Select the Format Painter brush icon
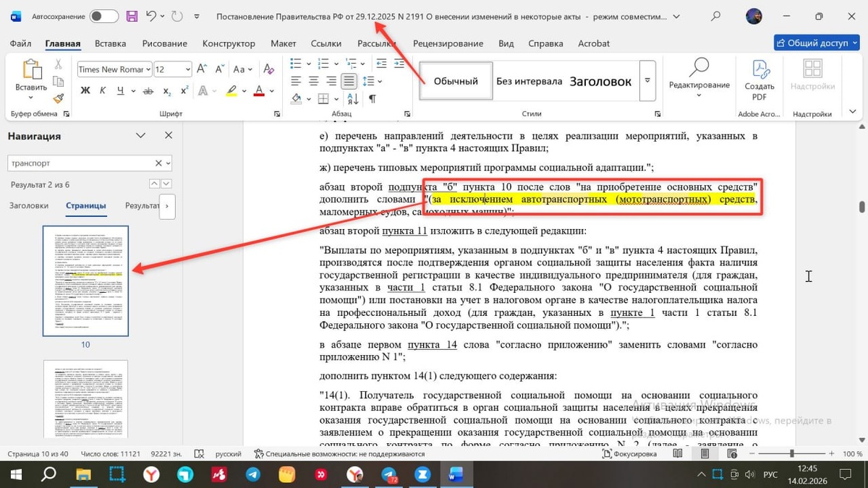This screenshot has width=868, height=488. click(x=59, y=98)
